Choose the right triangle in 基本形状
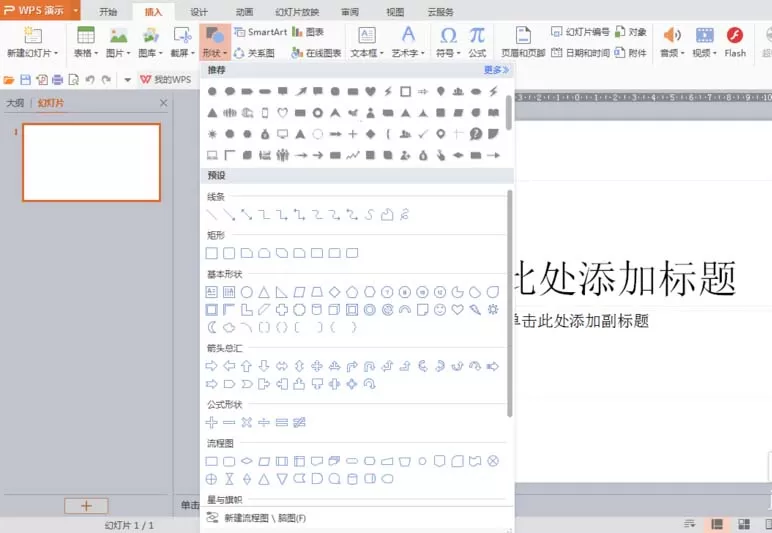The width and height of the screenshot is (772, 533). pyautogui.click(x=282, y=292)
